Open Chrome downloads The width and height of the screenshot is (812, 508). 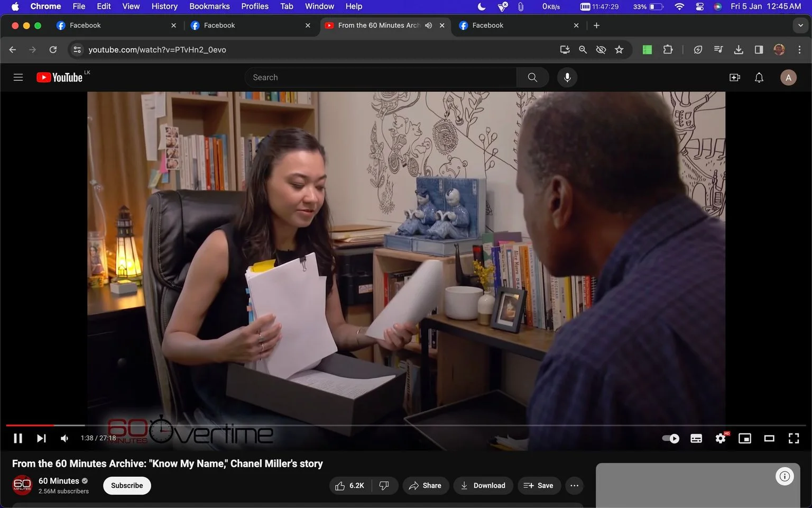click(x=739, y=49)
